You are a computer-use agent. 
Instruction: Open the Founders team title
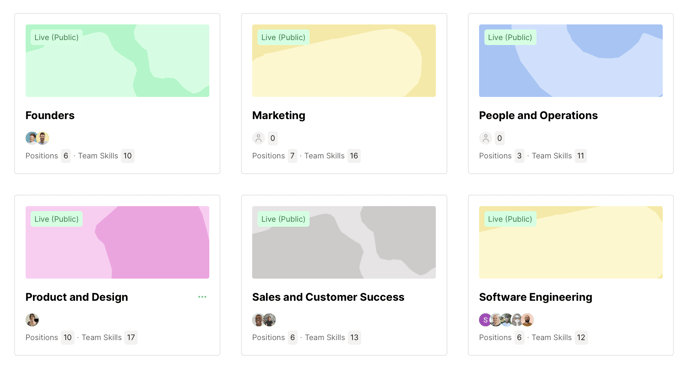[x=50, y=115]
